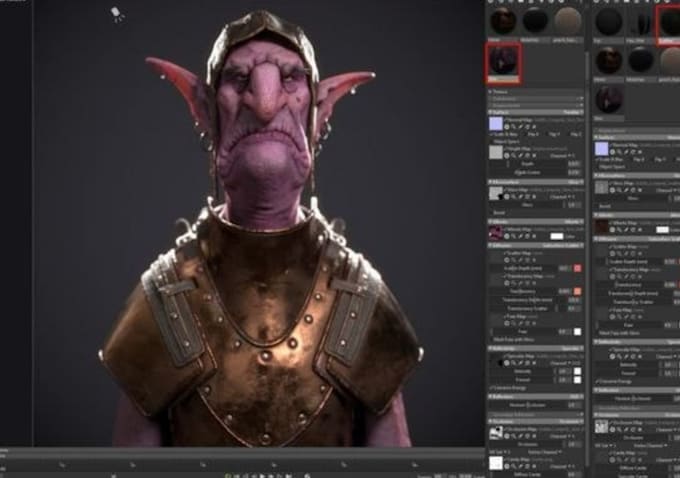Viewport: 680px width, 478px height.
Task: Toggle the Conserve Energy checkbox in left panel
Action: coord(492,388)
